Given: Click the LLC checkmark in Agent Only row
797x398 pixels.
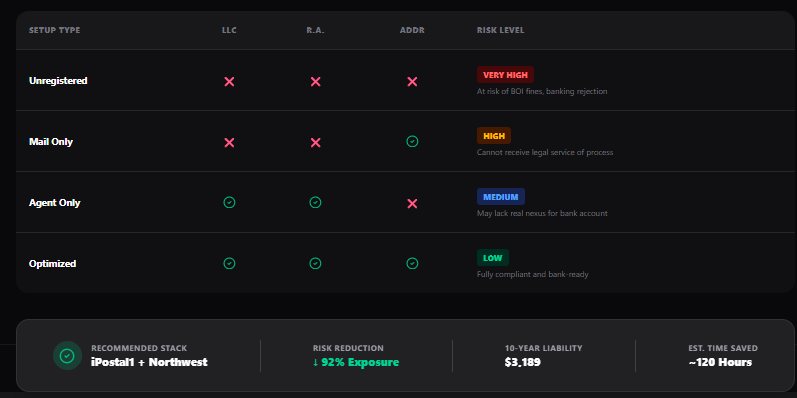Looking at the screenshot, I should click(229, 203).
